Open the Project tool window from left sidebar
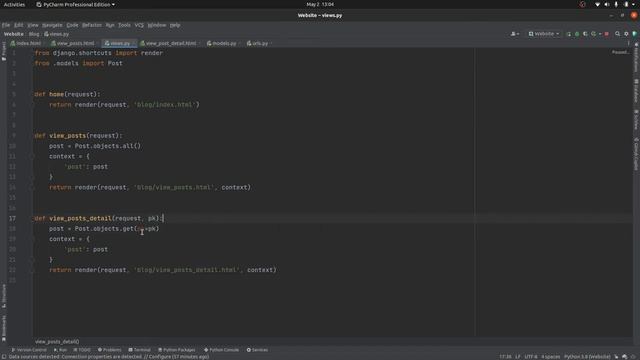The image size is (640, 360). point(4,51)
